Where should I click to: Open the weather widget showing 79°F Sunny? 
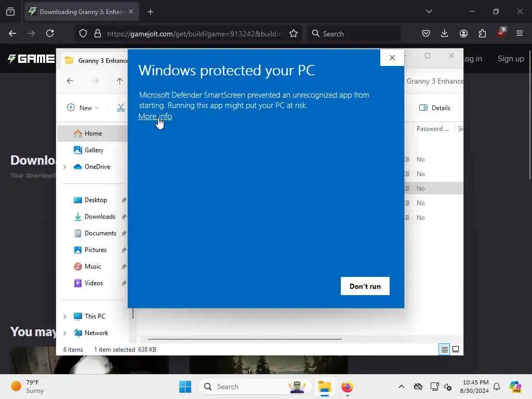coord(28,387)
